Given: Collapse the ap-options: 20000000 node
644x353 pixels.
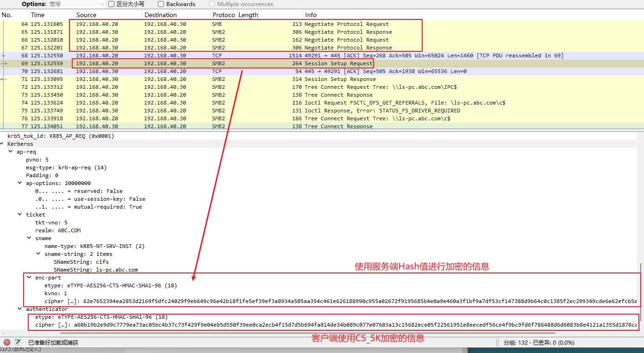Looking at the screenshot, I should [20, 183].
